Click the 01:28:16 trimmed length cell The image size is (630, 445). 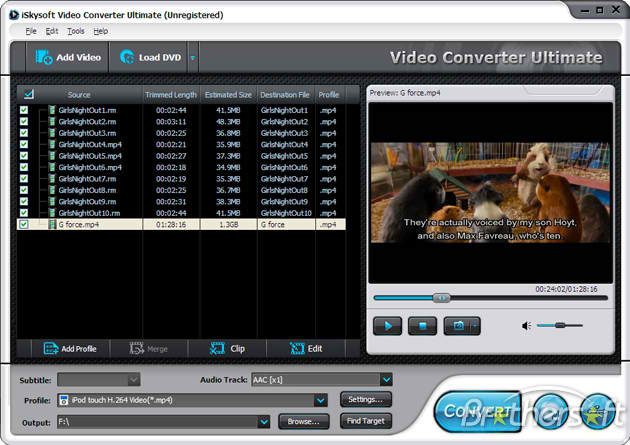click(171, 225)
